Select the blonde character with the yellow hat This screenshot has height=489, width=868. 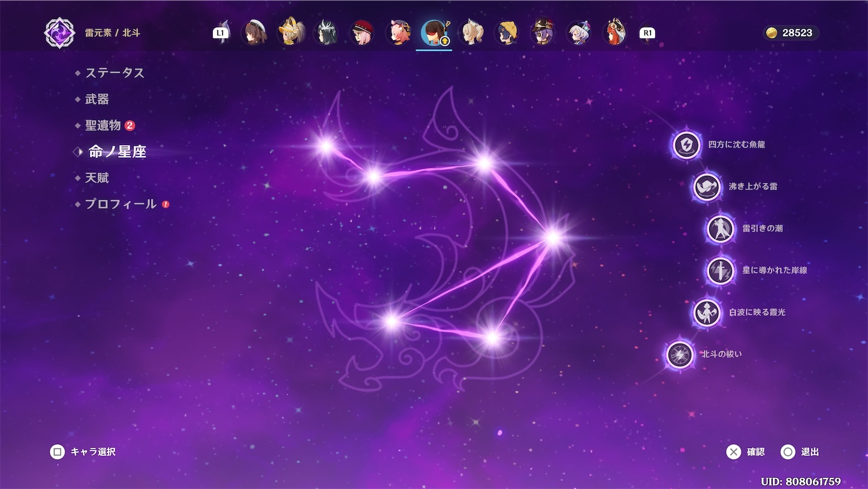290,32
